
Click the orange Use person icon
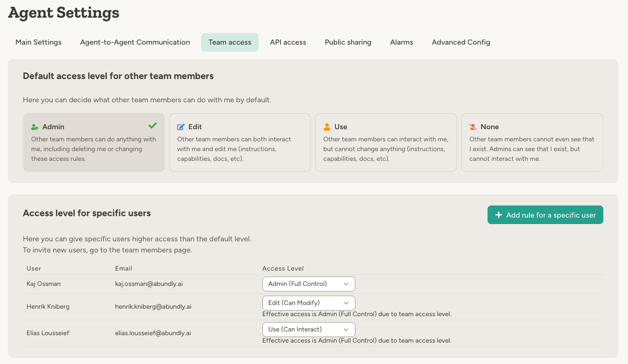[326, 126]
